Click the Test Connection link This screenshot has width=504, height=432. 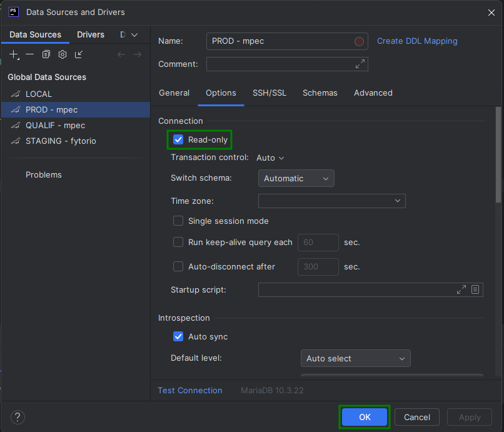[190, 389]
